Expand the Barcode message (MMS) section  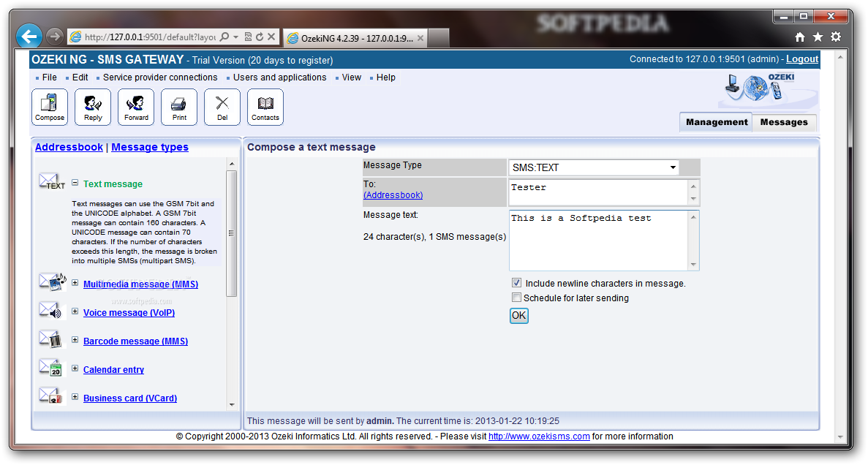(x=75, y=340)
